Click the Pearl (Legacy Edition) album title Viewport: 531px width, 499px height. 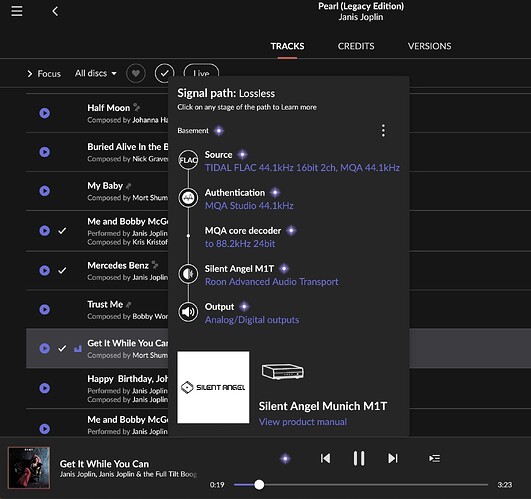361,6
